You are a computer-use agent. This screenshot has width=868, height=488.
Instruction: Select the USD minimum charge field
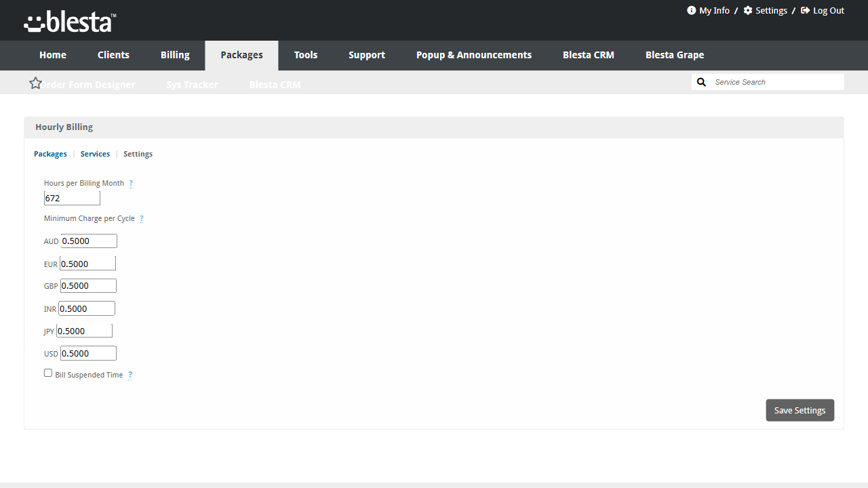[x=88, y=353]
